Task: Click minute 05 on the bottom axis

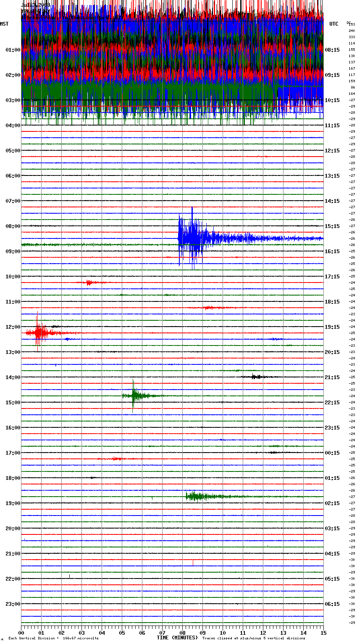Action: [122, 633]
